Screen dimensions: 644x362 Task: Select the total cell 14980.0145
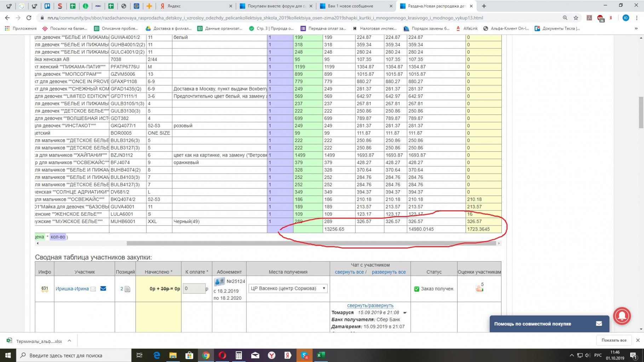(x=436, y=229)
